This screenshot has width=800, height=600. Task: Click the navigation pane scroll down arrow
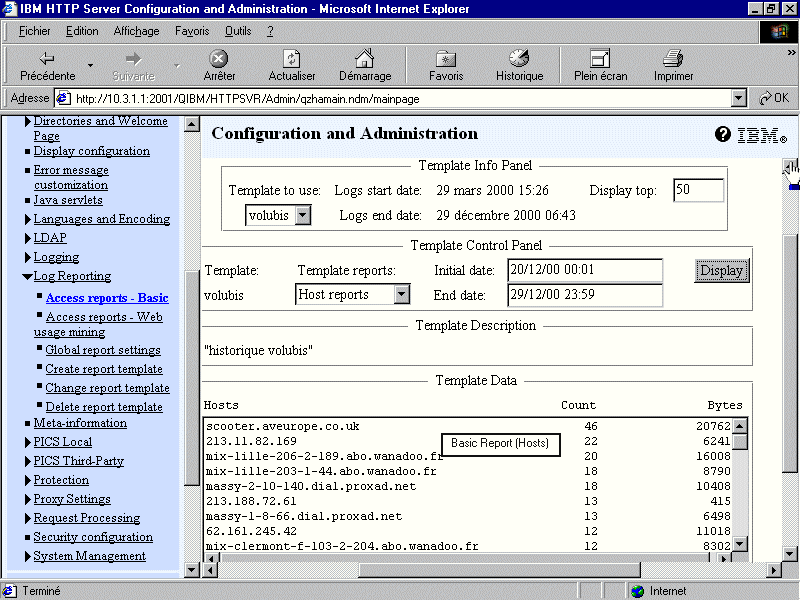coord(192,569)
